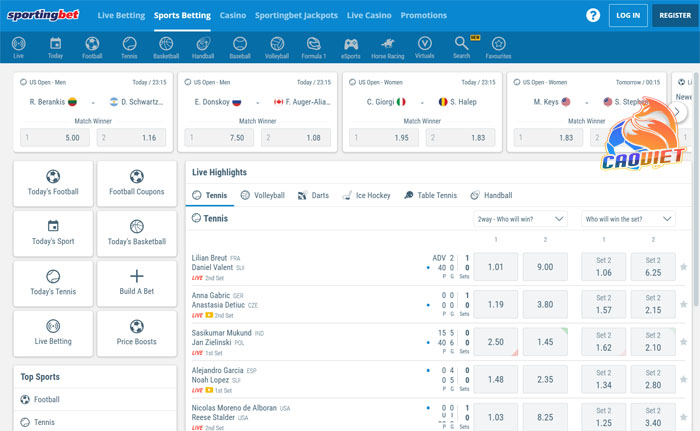Switch to Volleyball tab in Live Highlights
The width and height of the screenshot is (700, 431).
click(263, 195)
